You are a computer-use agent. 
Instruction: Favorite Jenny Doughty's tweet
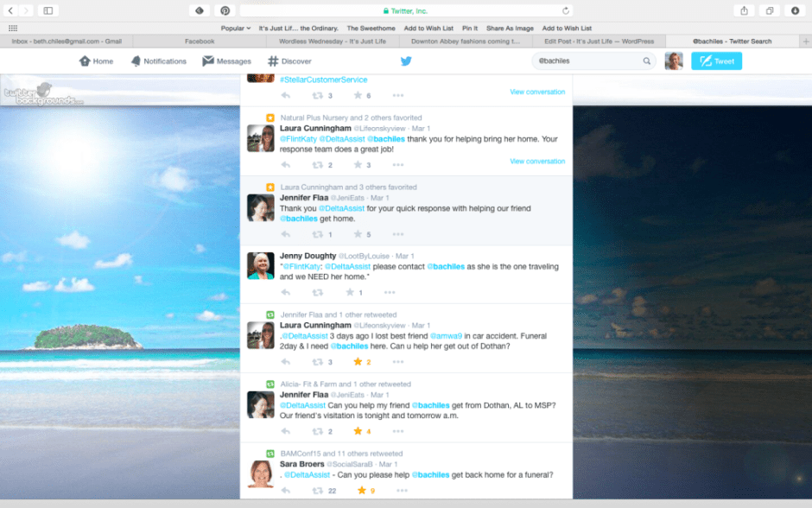click(350, 293)
